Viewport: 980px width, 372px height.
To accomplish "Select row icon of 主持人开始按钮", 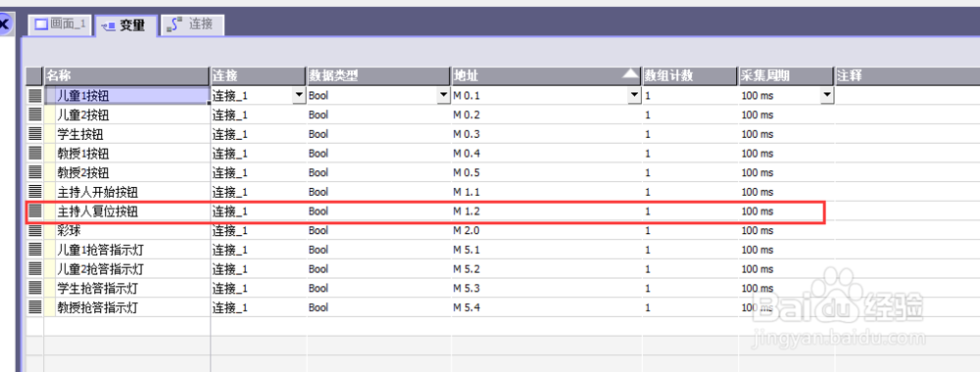I will 35,192.
